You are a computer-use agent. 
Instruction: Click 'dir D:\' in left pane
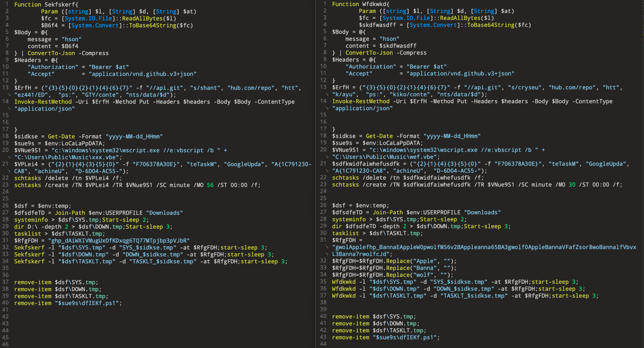26,227
